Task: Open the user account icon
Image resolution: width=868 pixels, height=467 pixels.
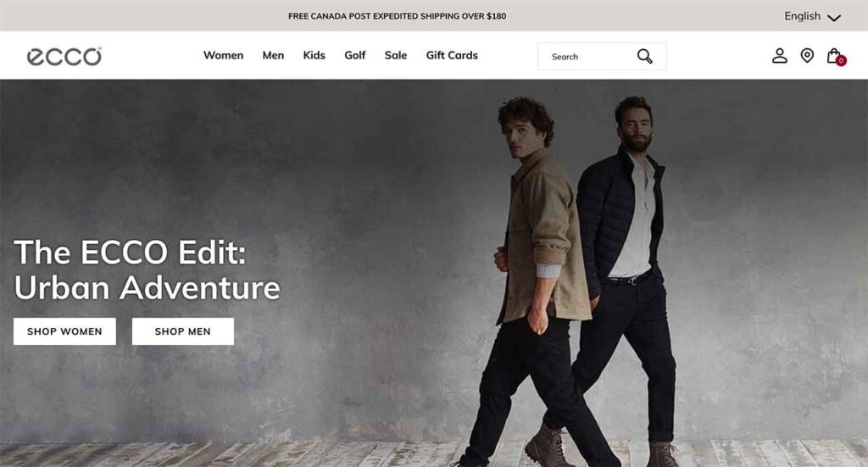Action: (x=780, y=55)
